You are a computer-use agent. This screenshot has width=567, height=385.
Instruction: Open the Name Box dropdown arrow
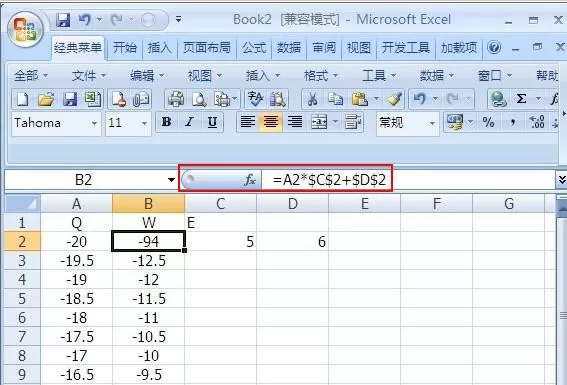click(x=171, y=179)
